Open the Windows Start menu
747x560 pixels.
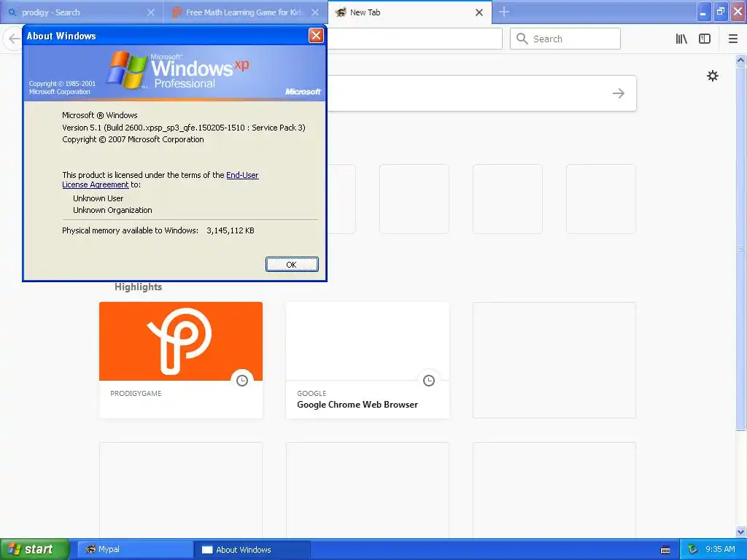(x=34, y=549)
